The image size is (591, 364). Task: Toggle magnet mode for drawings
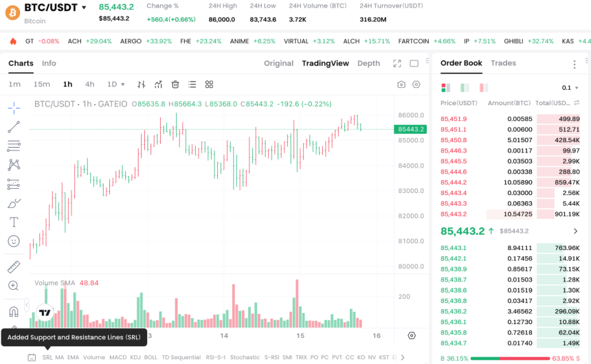14,312
